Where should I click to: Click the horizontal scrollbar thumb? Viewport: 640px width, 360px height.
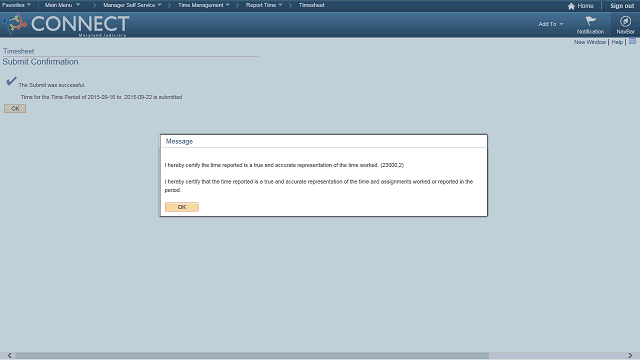coord(252,356)
